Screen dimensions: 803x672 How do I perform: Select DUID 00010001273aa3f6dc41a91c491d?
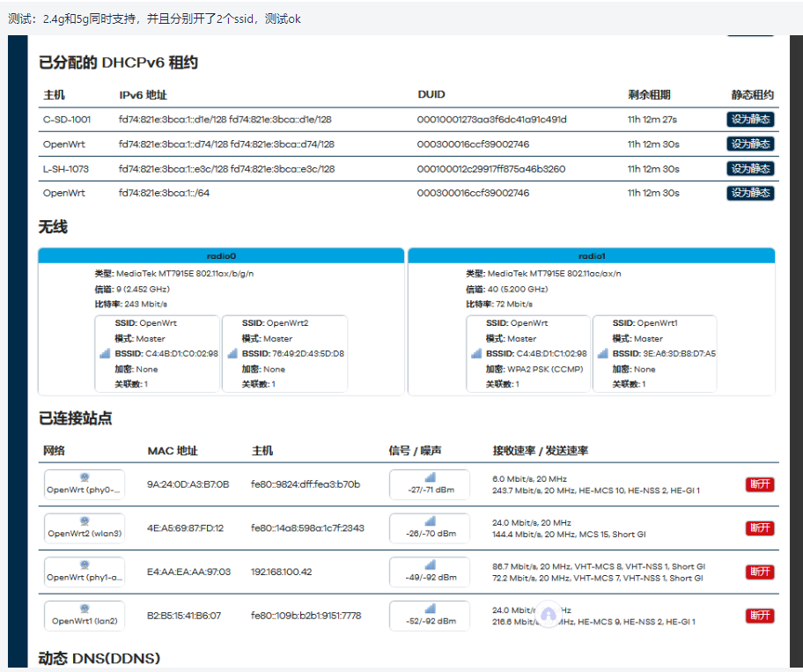tap(491, 120)
